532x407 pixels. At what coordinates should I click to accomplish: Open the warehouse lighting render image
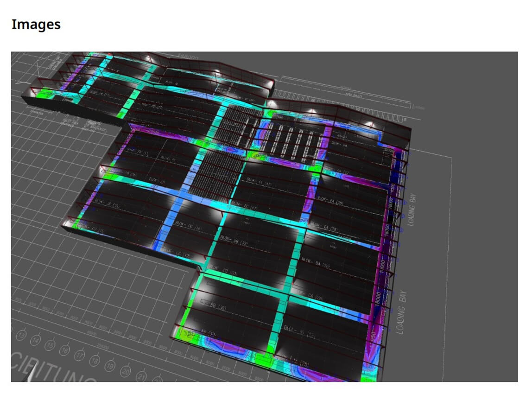[264, 216]
